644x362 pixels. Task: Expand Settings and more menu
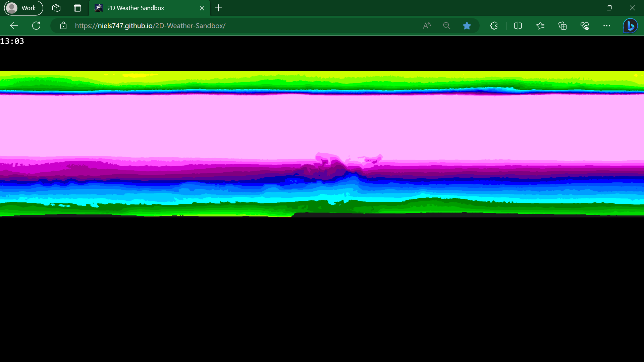(x=607, y=26)
